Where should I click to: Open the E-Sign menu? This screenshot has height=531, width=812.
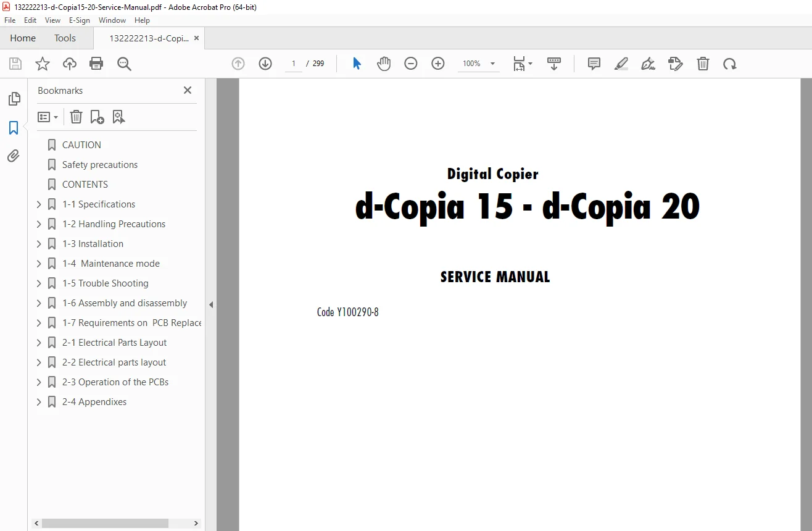point(80,20)
